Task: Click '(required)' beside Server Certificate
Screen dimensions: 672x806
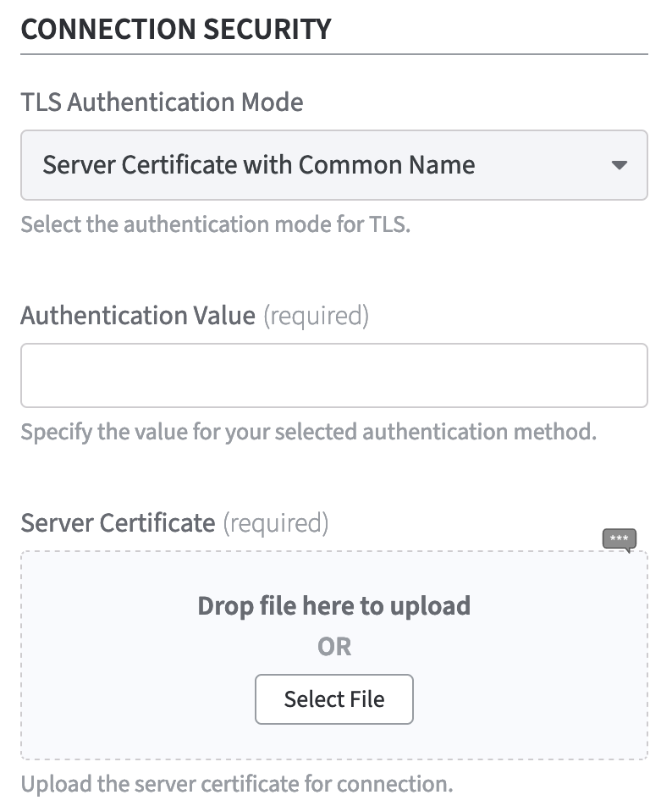Action: point(276,523)
